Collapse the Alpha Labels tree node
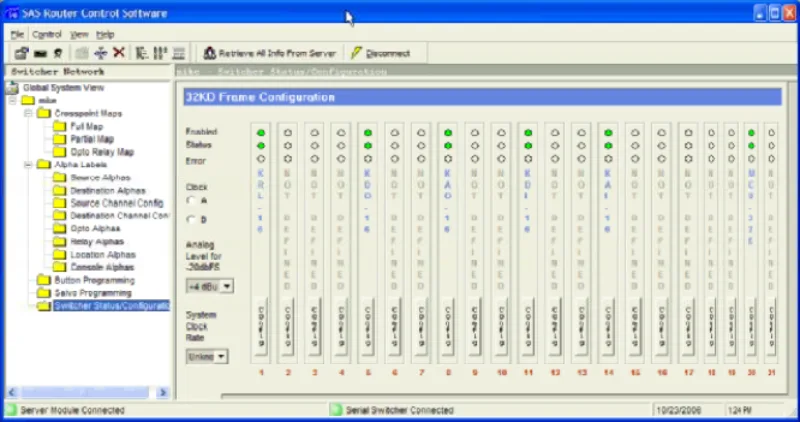The height and width of the screenshot is (422, 800). pos(29,164)
